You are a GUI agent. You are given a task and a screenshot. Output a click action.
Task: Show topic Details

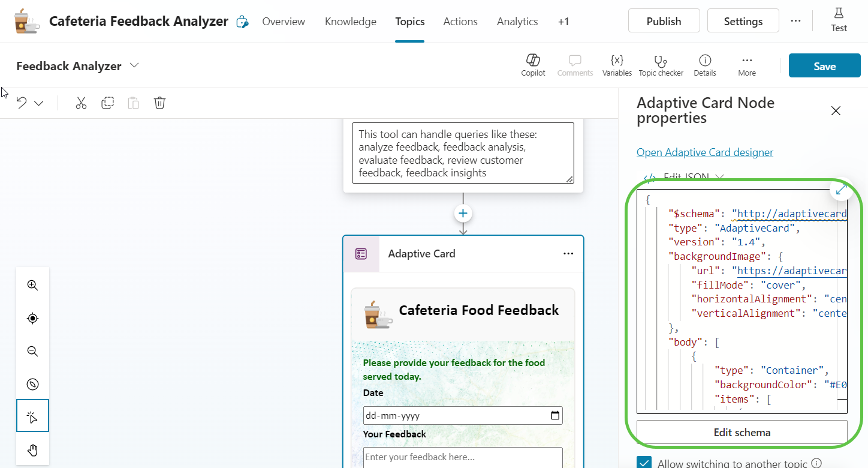point(705,65)
